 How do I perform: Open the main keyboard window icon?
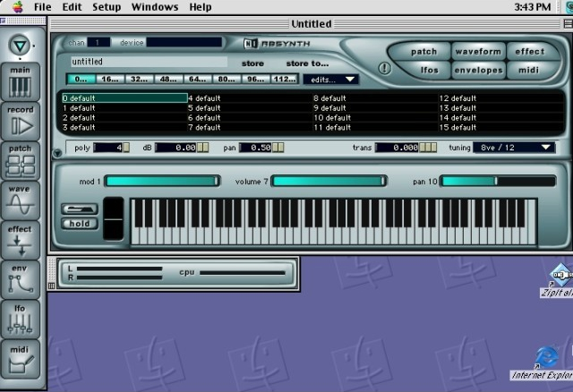(20, 81)
